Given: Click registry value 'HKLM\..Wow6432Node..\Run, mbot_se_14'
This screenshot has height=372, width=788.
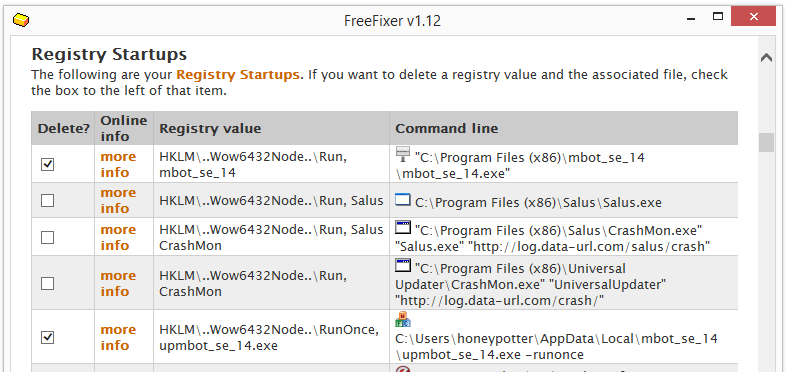Looking at the screenshot, I should pyautogui.click(x=253, y=164).
